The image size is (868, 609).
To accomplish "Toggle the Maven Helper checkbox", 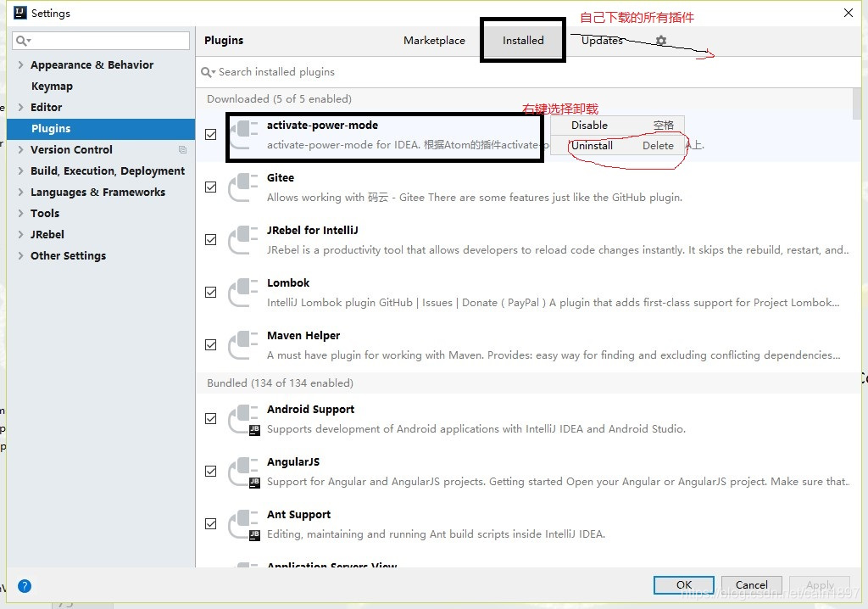I will coord(211,345).
